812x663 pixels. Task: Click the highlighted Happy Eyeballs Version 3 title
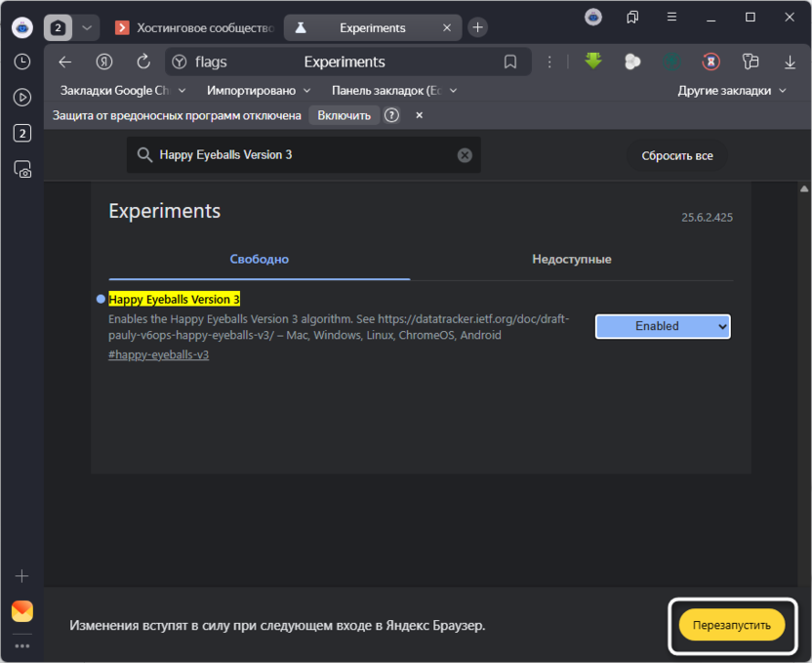(x=174, y=300)
